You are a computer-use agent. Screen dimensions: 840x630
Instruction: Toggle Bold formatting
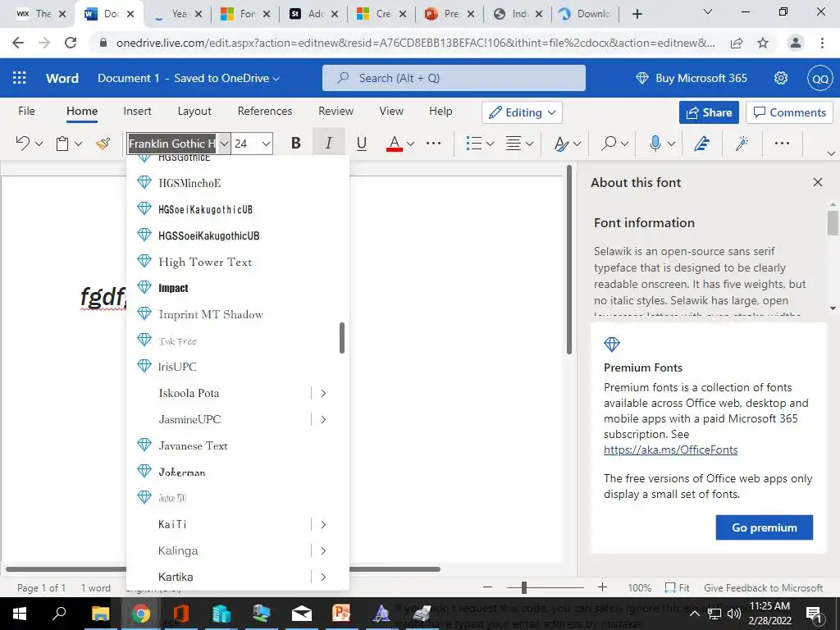[295, 143]
